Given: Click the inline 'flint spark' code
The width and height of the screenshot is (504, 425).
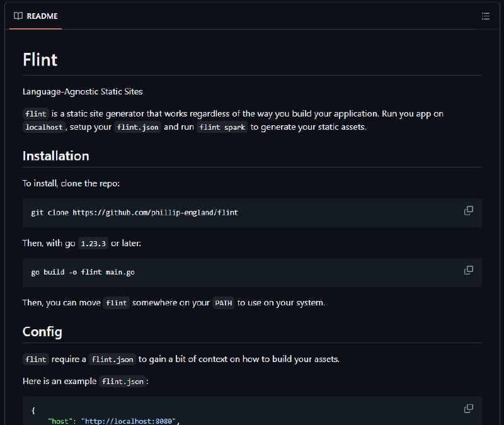Looking at the screenshot, I should click(222, 127).
